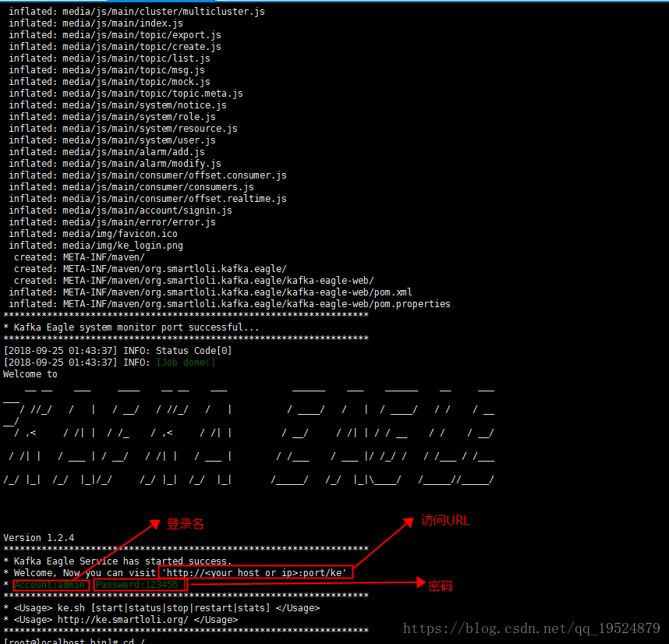
Task: Click the line 'inflated: media/img/favicon.ico'
Action: [x=93, y=234]
